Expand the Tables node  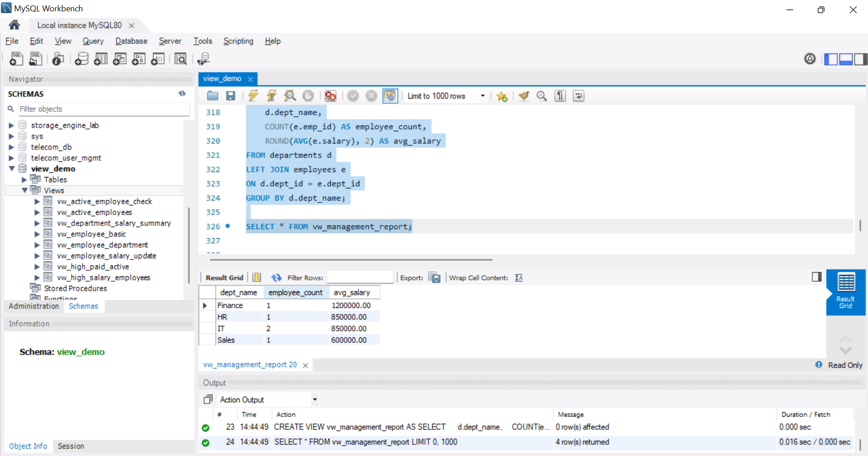(x=24, y=180)
